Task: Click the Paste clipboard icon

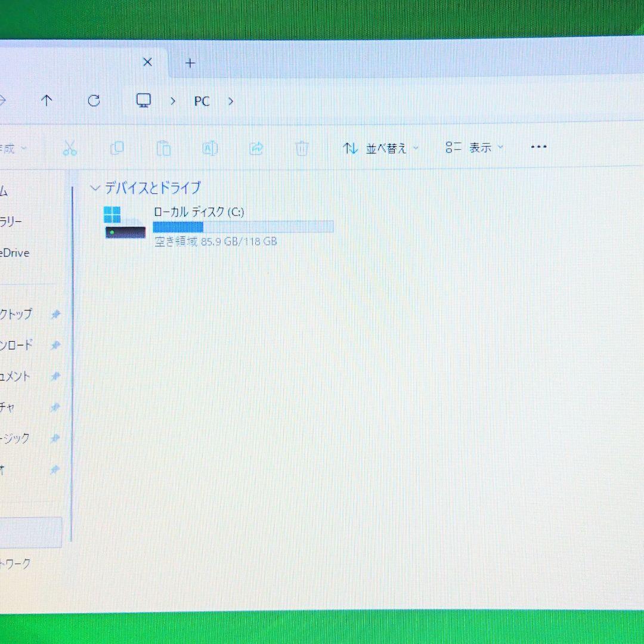Action: tap(163, 148)
